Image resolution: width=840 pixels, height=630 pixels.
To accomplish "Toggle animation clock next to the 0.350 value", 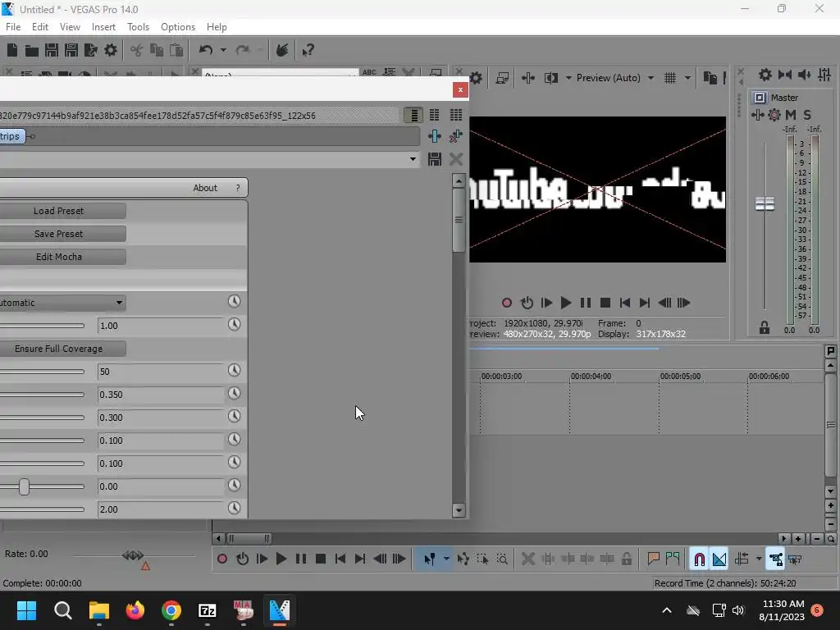I will tap(234, 393).
